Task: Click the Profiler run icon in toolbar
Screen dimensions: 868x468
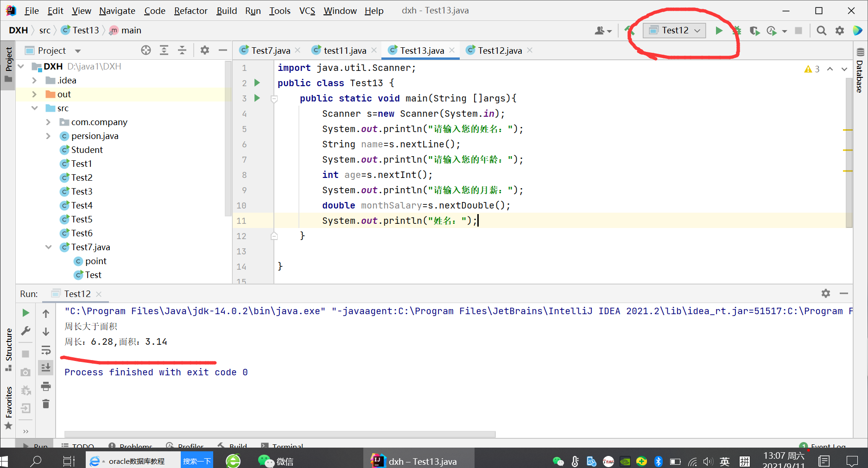Action: pyautogui.click(x=772, y=31)
